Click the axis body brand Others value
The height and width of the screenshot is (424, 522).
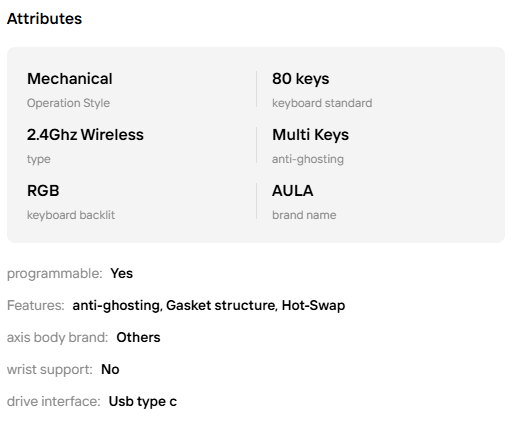pos(138,337)
